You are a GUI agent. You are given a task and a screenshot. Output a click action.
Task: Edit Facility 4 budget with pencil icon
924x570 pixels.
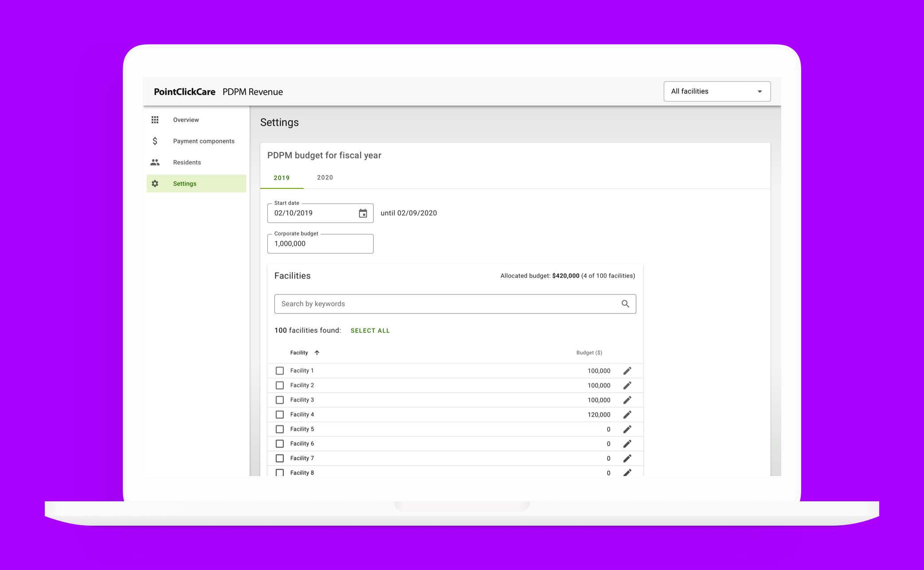[x=627, y=414]
